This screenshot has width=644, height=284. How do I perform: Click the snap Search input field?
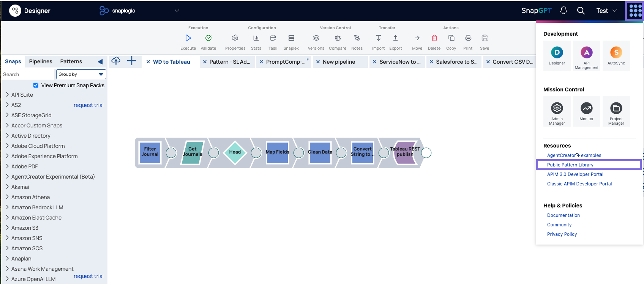tap(28, 75)
